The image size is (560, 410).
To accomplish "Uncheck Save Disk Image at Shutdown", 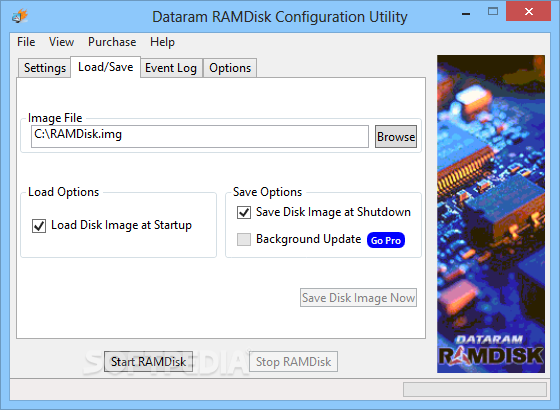I will point(244,212).
